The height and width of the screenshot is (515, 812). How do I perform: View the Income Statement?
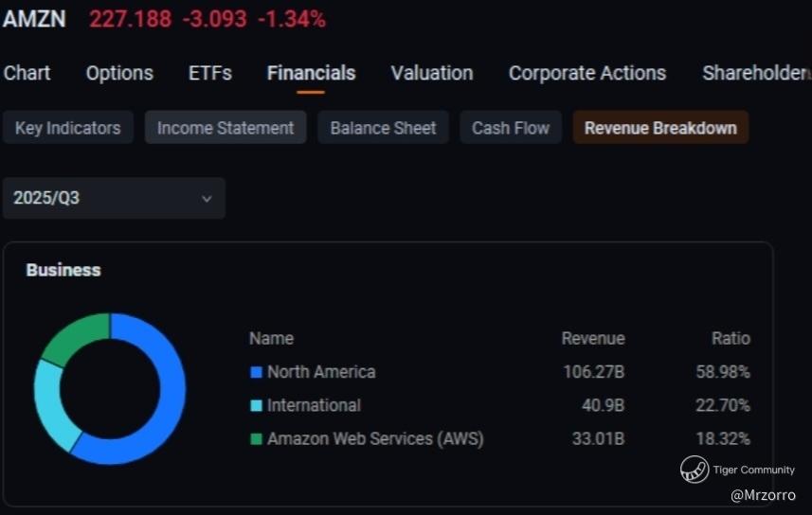[226, 127]
